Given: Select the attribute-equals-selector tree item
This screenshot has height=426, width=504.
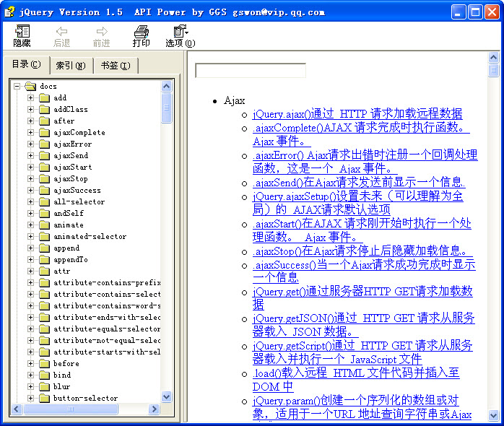Looking at the screenshot, I should pyautogui.click(x=107, y=329).
